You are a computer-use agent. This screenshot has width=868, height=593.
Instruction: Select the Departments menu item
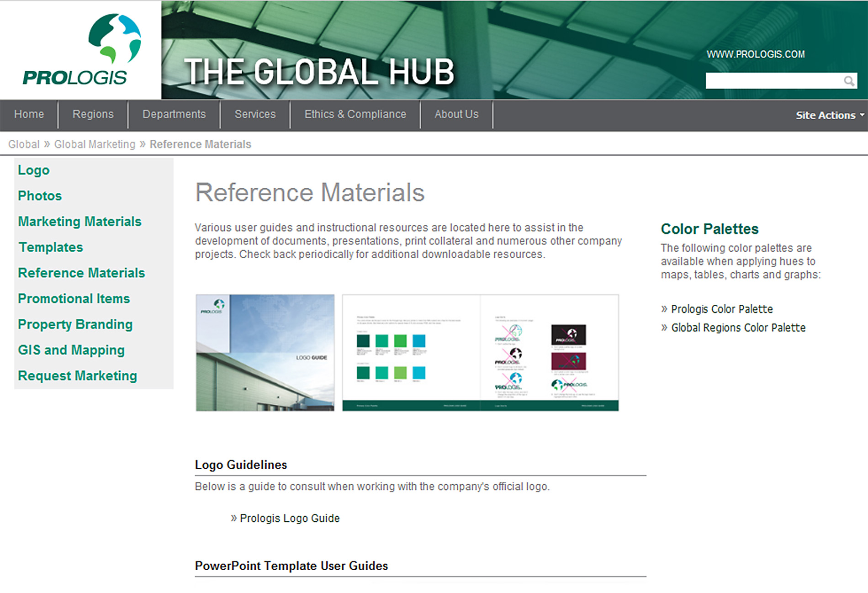pos(174,114)
